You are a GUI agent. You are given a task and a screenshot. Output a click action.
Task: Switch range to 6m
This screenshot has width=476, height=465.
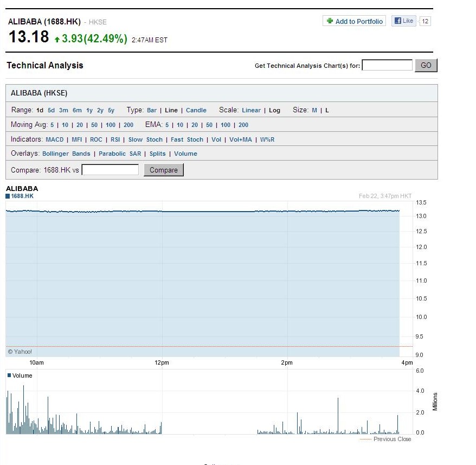(77, 110)
